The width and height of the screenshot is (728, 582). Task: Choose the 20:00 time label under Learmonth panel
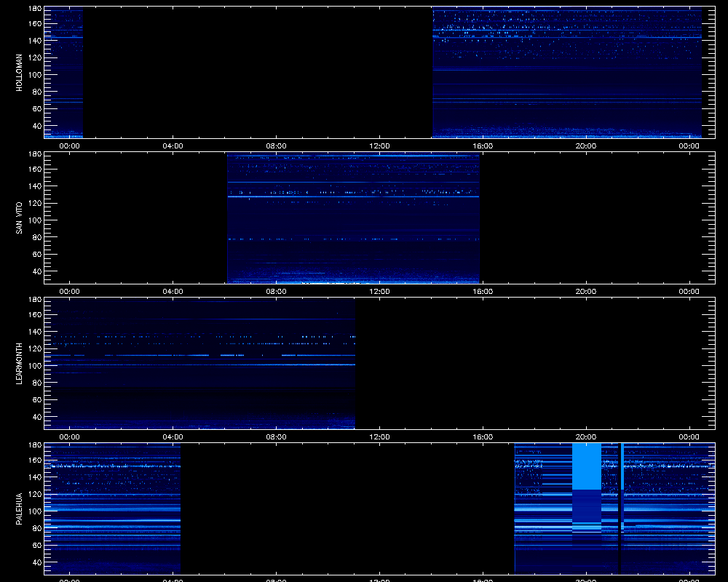click(x=586, y=436)
